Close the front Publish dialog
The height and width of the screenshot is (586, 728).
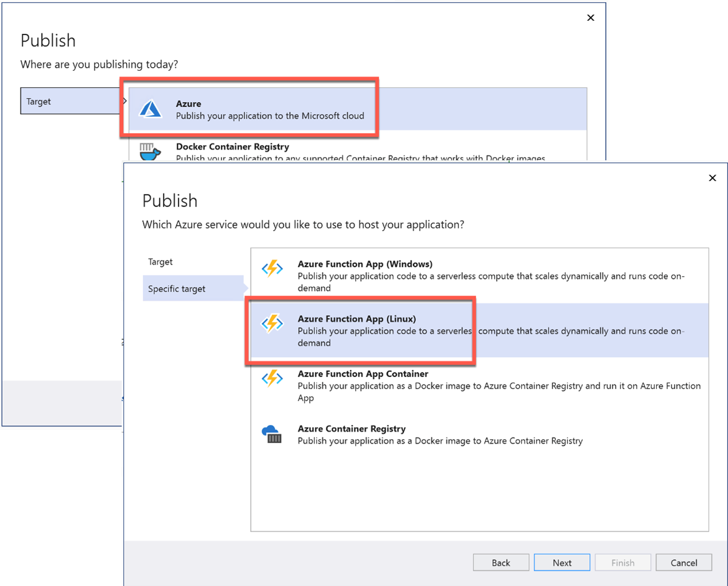[713, 178]
